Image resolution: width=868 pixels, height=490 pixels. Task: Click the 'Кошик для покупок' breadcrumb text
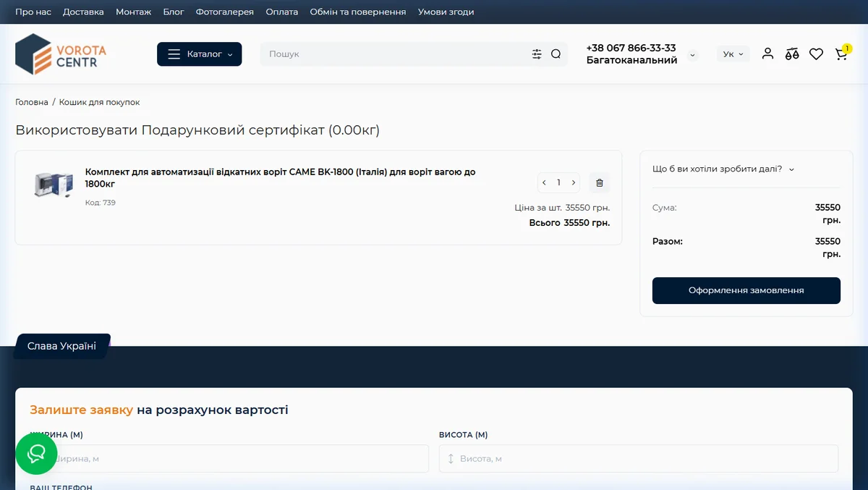(100, 102)
